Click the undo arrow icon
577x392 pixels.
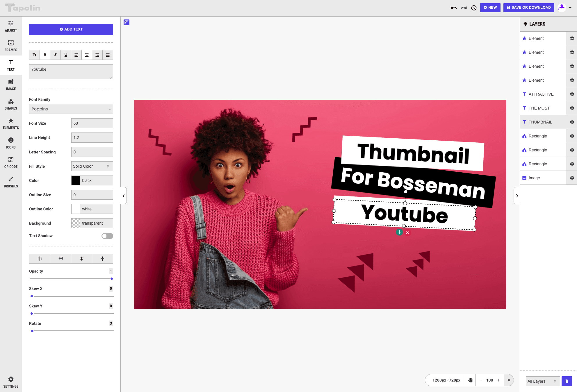pyautogui.click(x=454, y=8)
